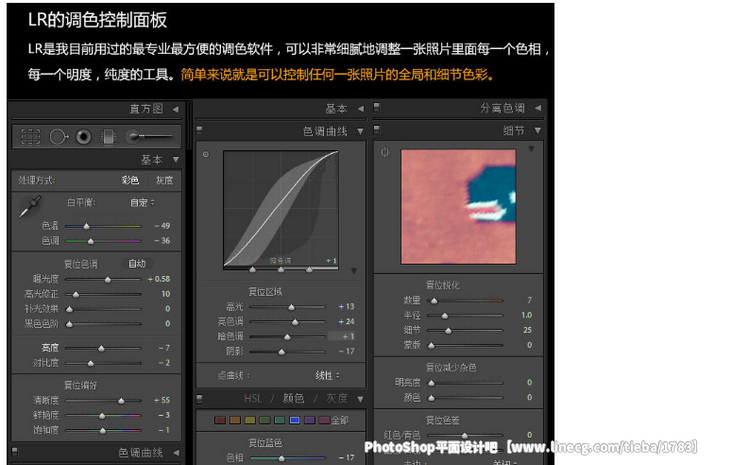Select the Red eye correction tool
The width and height of the screenshot is (750, 465).
coord(84,137)
